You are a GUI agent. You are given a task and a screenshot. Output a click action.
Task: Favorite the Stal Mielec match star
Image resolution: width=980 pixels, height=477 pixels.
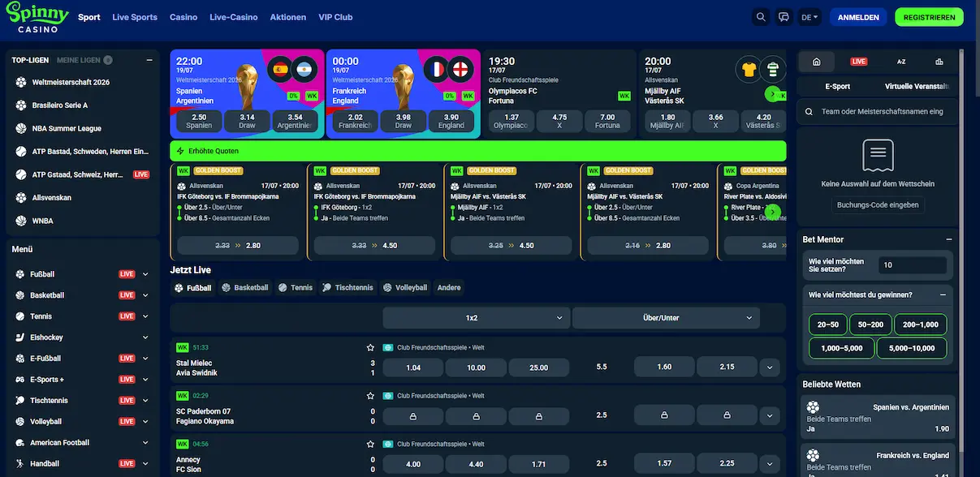pyautogui.click(x=370, y=347)
